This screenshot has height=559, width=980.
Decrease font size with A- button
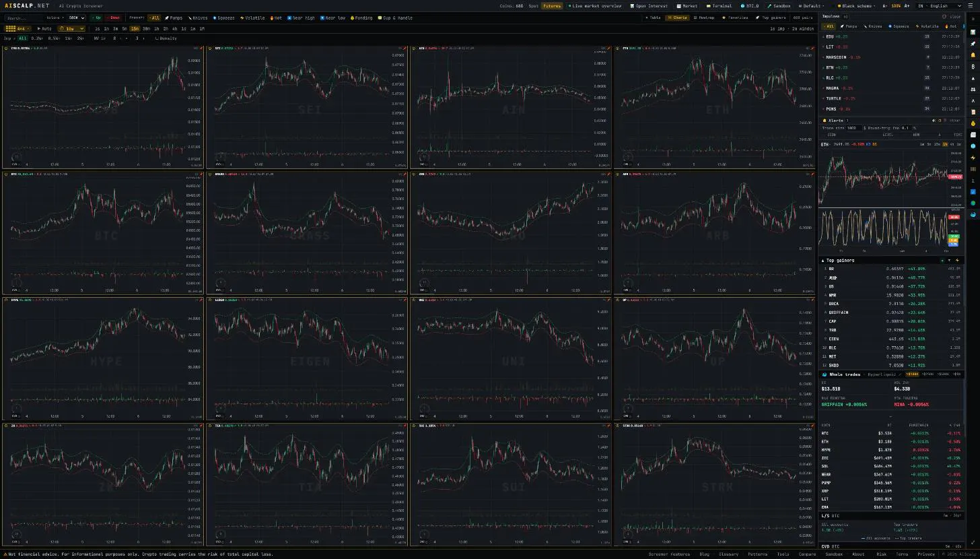(885, 5)
